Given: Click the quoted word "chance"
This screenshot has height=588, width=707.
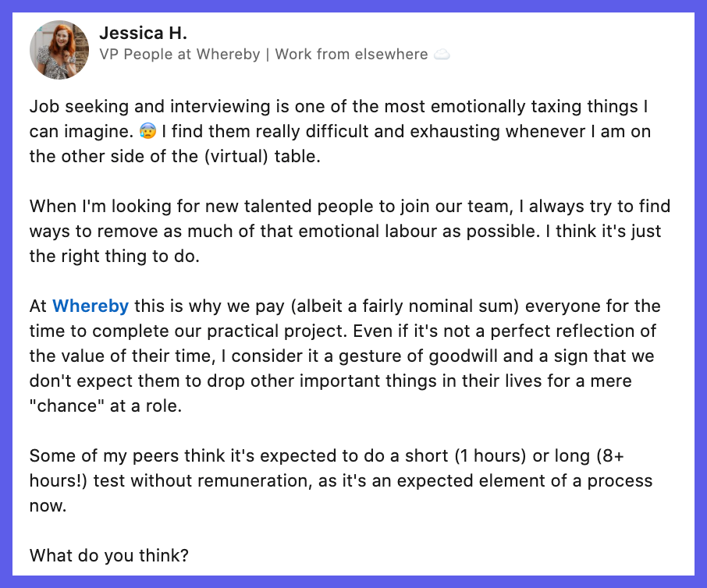Looking at the screenshot, I should 67,406.
